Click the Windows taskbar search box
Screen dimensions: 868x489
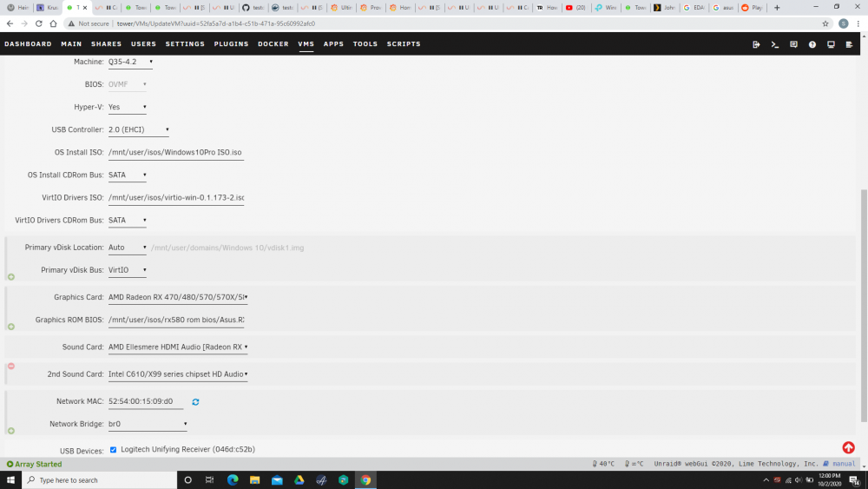point(100,480)
